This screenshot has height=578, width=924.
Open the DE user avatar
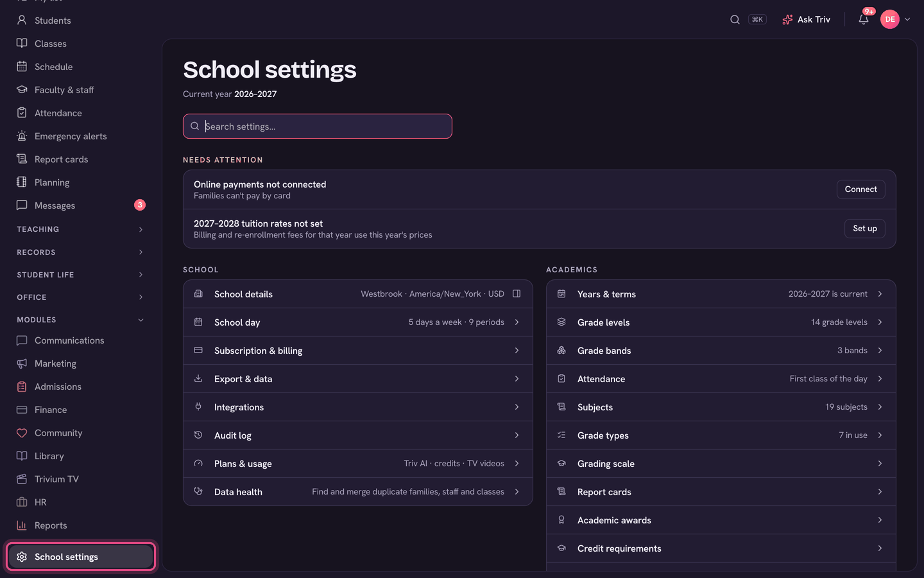(890, 19)
